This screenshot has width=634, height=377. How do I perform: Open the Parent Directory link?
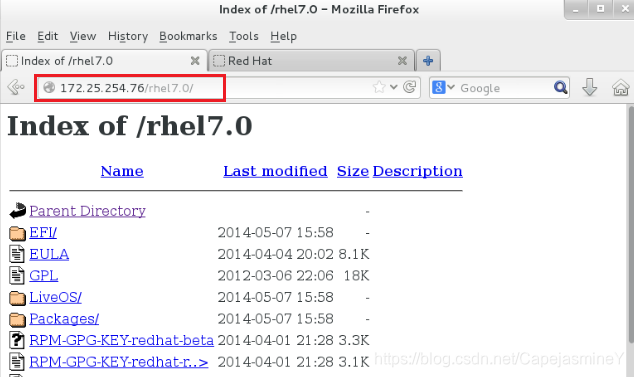click(87, 211)
